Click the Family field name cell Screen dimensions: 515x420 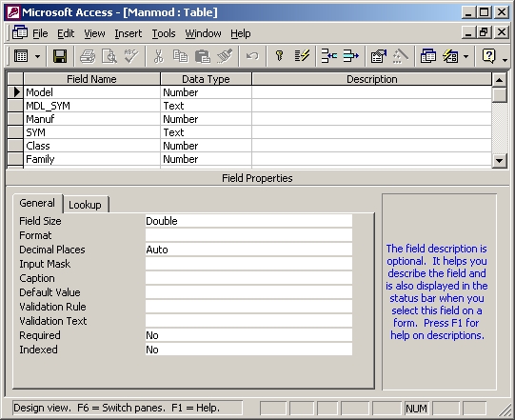pyautogui.click(x=91, y=159)
